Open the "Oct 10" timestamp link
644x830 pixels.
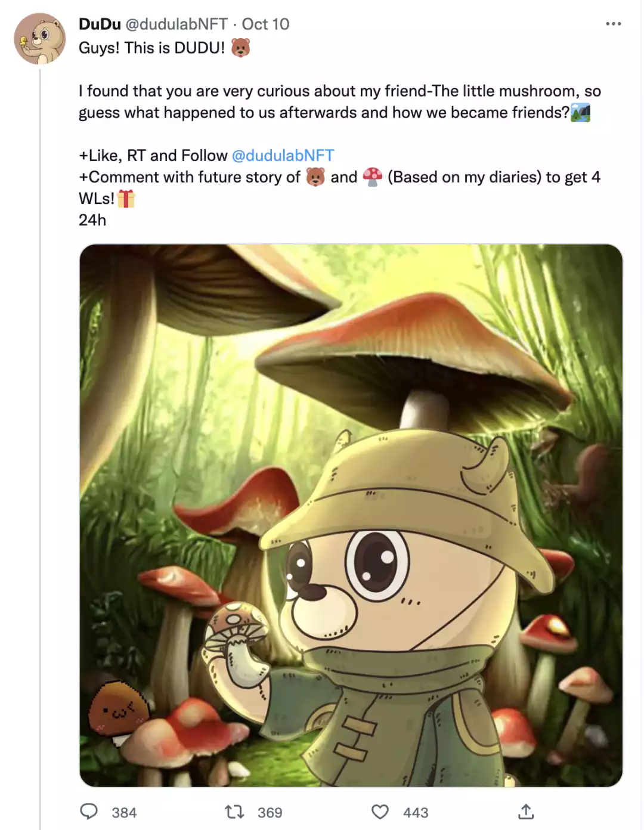265,24
